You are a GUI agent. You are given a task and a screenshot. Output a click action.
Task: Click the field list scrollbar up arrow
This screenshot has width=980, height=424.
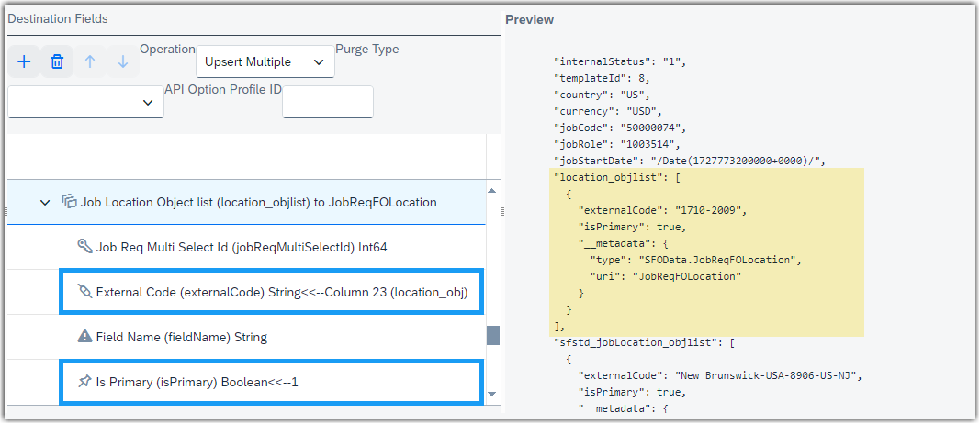tap(492, 191)
